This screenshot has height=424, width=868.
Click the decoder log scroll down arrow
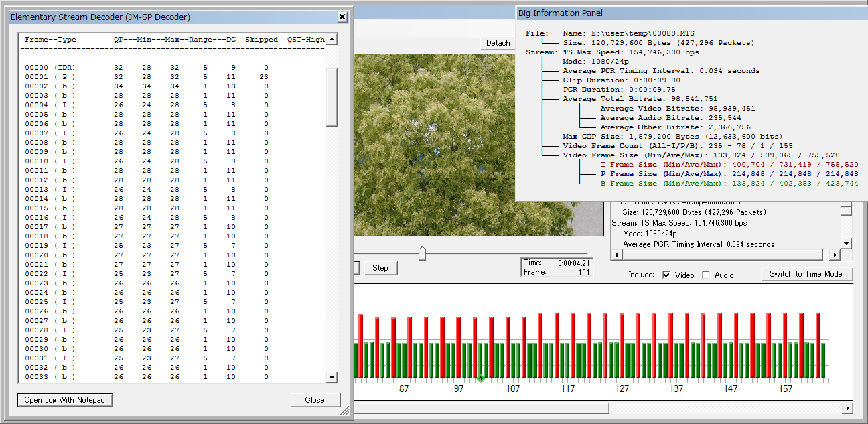click(x=331, y=378)
